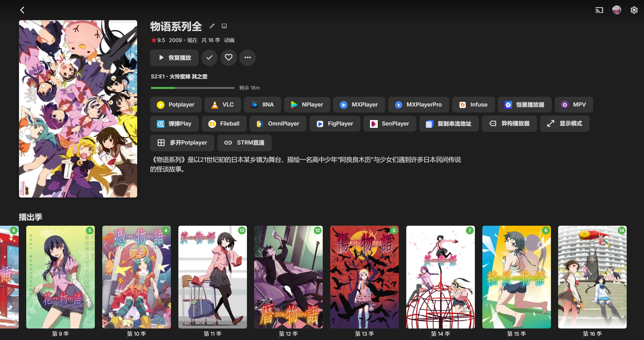Click 复制串流地址 to copy stream URL

449,124
